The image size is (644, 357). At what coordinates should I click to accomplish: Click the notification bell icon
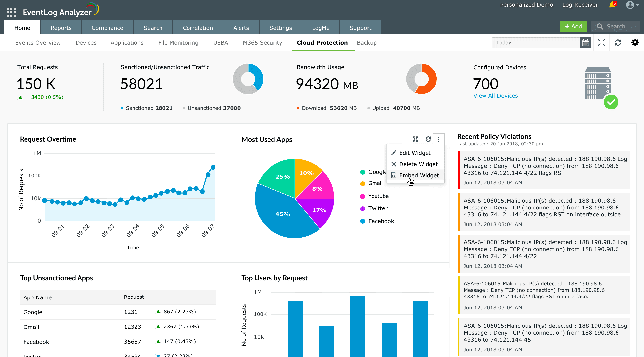612,5
